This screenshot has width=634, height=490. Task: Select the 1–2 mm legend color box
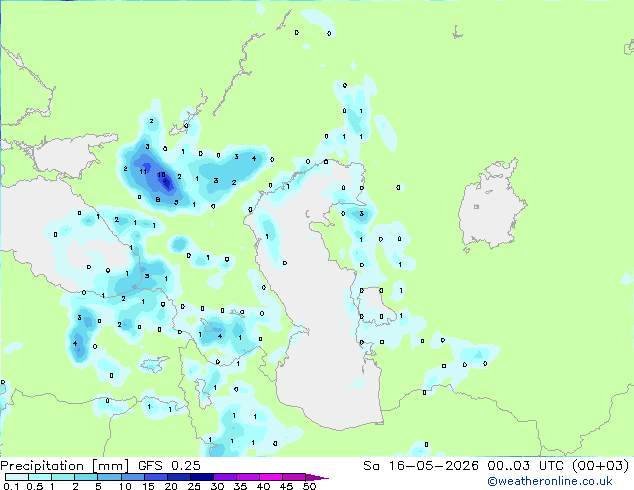(63, 477)
